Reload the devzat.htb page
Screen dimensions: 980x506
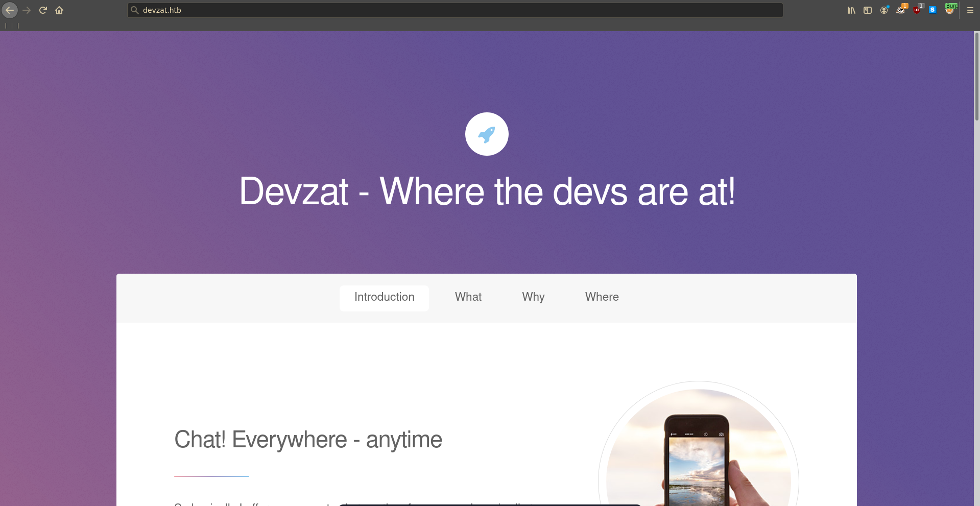[43, 10]
